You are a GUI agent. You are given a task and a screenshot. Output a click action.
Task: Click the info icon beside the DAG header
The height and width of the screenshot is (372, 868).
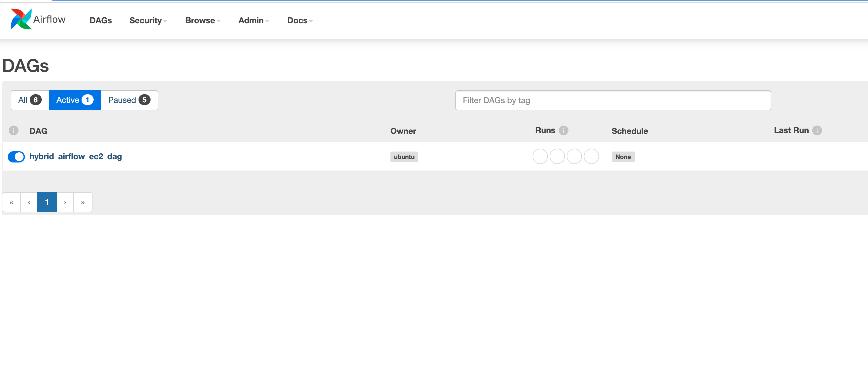tap(13, 130)
